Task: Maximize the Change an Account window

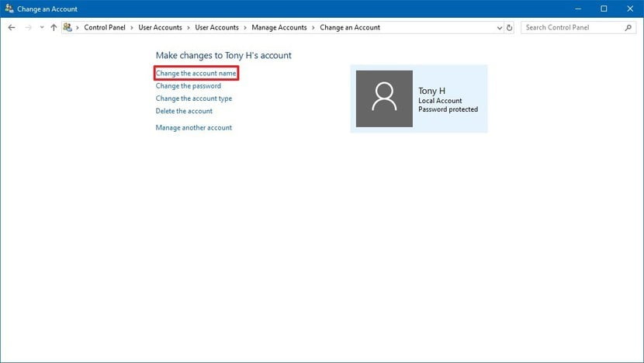Action: click(604, 9)
